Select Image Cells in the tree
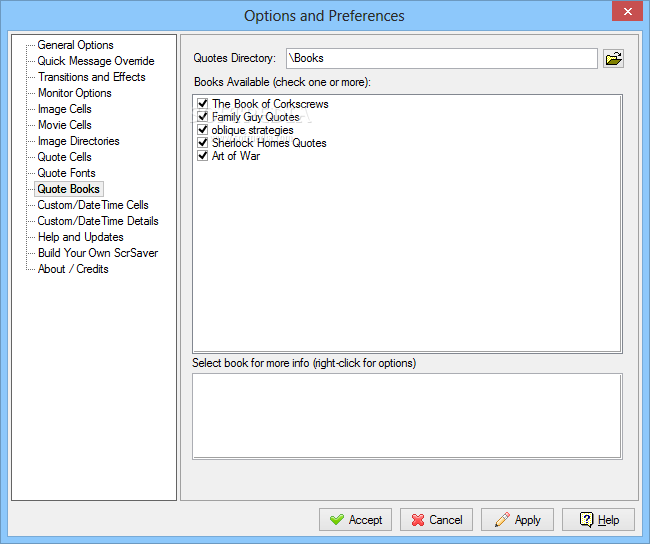Screen dimensions: 650x544 pyautogui.click(x=65, y=109)
